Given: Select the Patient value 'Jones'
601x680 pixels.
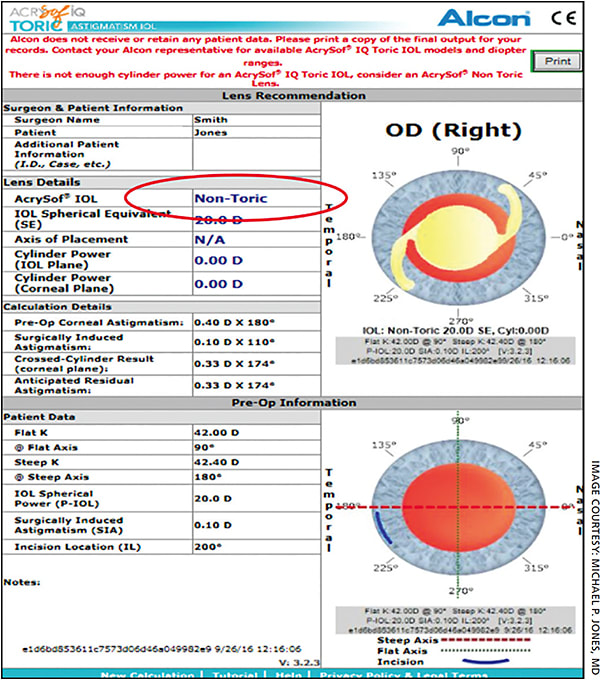Looking at the screenshot, I should point(211,133).
